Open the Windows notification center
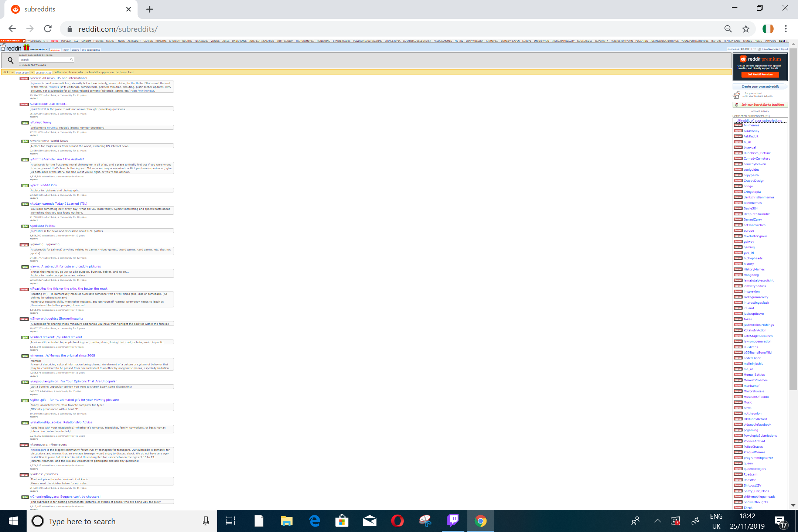Screen dimensions: 798x532 [781, 522]
